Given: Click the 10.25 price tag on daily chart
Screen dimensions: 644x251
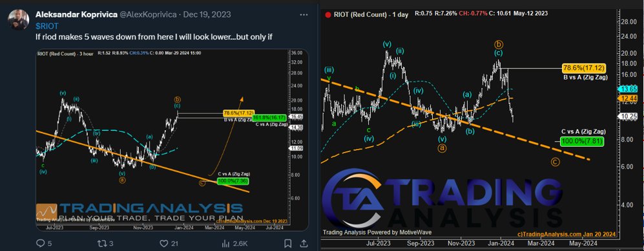Looking at the screenshot, I should point(628,116).
